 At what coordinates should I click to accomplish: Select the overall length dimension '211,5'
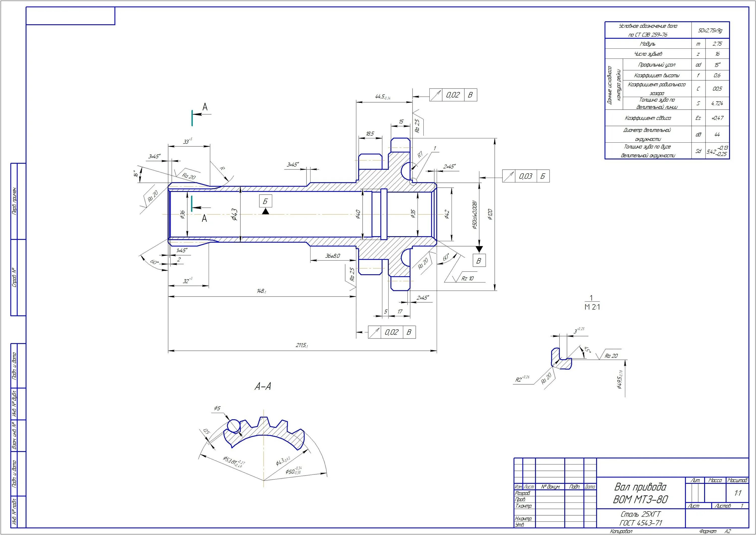click(302, 345)
